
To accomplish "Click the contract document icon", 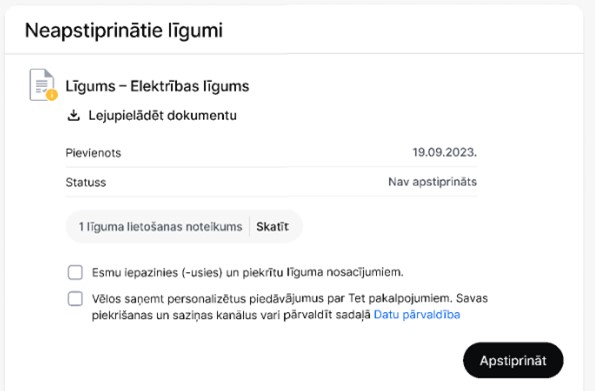I will point(42,84).
